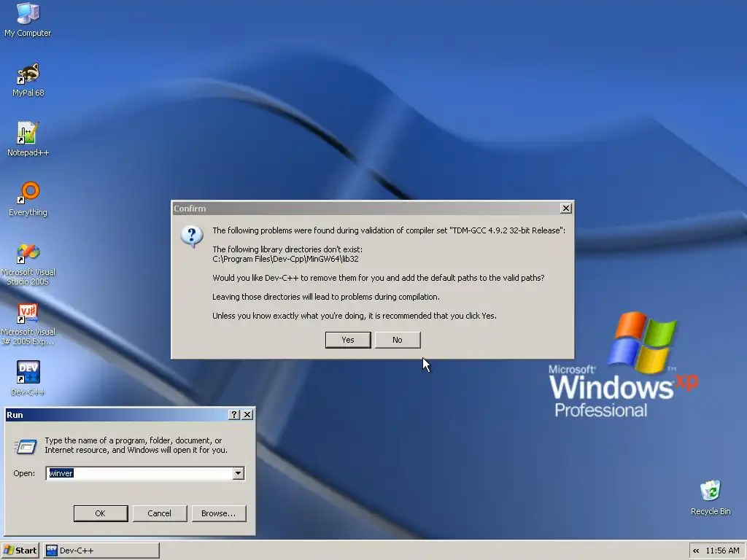Open the My Computer desktop icon

(x=28, y=20)
